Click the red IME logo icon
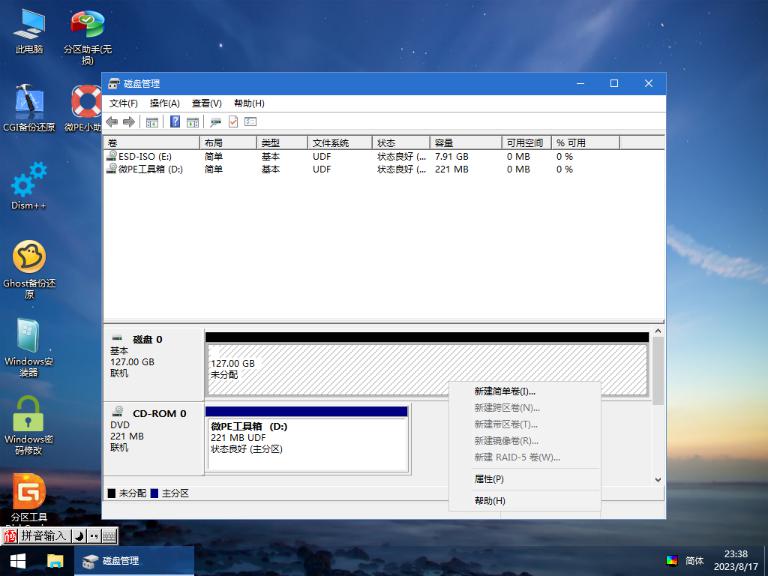 [x=10, y=536]
